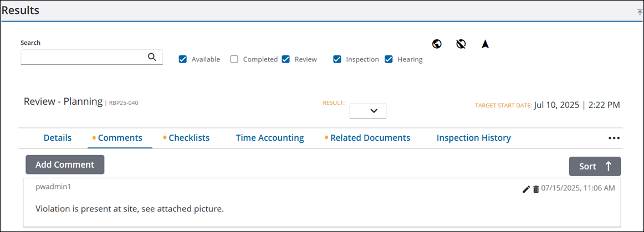Click into the Search input field
644x232 pixels.
click(x=83, y=56)
